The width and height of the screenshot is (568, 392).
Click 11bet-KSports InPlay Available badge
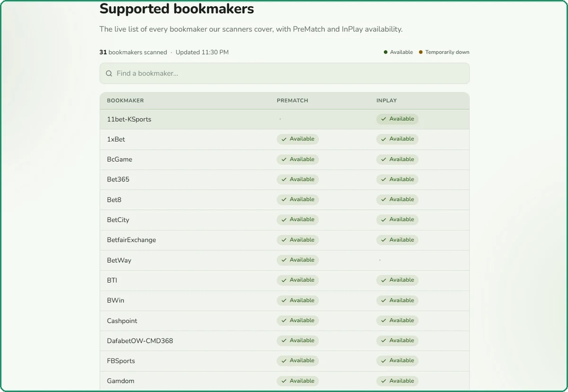click(x=398, y=119)
